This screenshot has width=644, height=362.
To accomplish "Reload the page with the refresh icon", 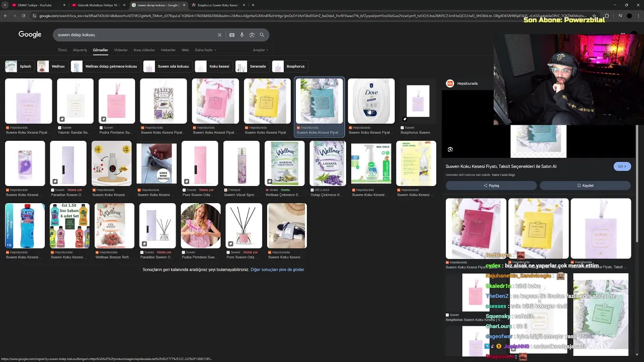I will click(x=23, y=16).
